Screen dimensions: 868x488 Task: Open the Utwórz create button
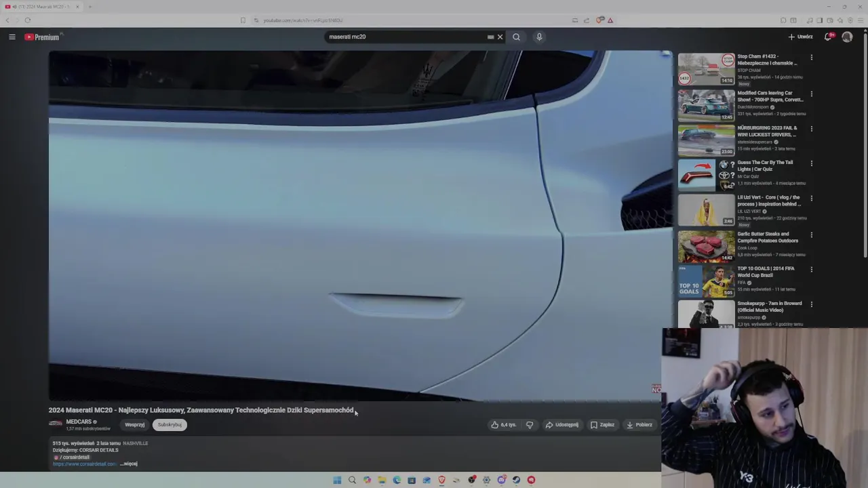click(800, 37)
